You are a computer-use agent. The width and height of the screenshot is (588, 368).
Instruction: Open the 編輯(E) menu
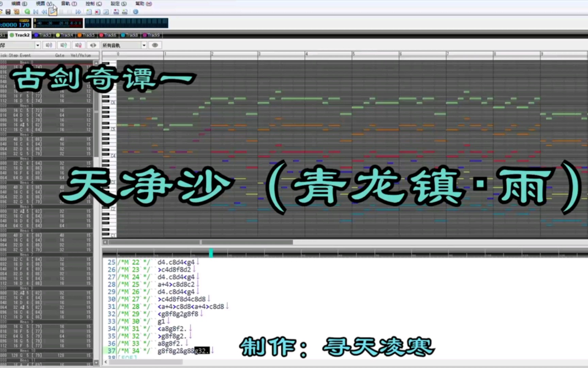[x=19, y=3]
